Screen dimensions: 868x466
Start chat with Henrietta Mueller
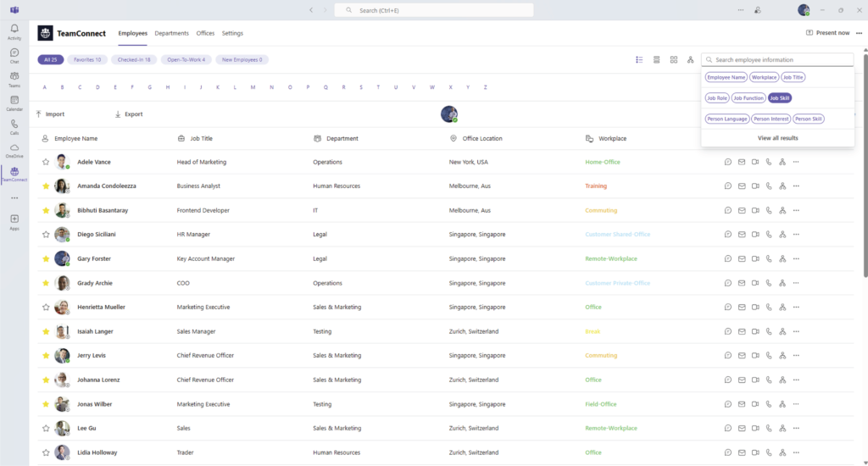point(728,308)
